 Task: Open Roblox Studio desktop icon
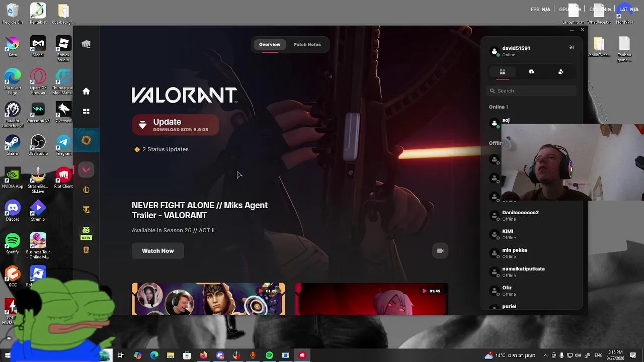coord(63,49)
